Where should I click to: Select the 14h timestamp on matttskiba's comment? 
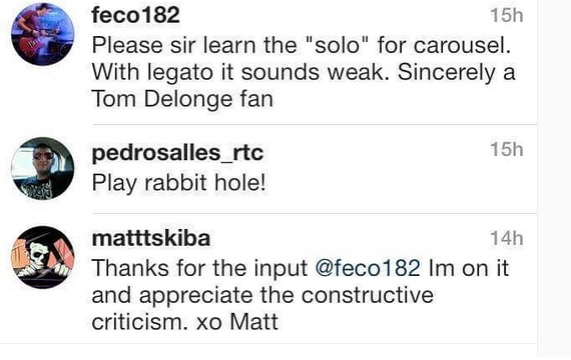(507, 239)
